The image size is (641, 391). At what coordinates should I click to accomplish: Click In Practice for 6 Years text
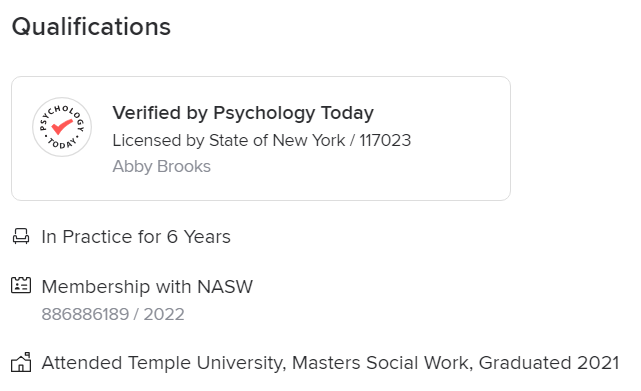(x=136, y=237)
